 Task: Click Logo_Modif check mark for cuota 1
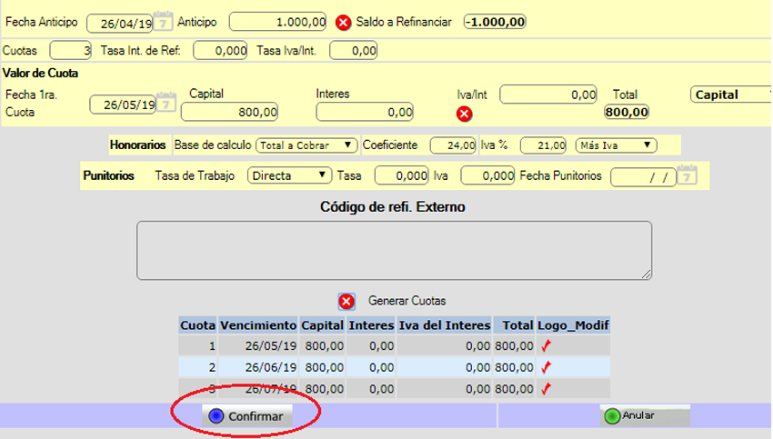pos(546,345)
